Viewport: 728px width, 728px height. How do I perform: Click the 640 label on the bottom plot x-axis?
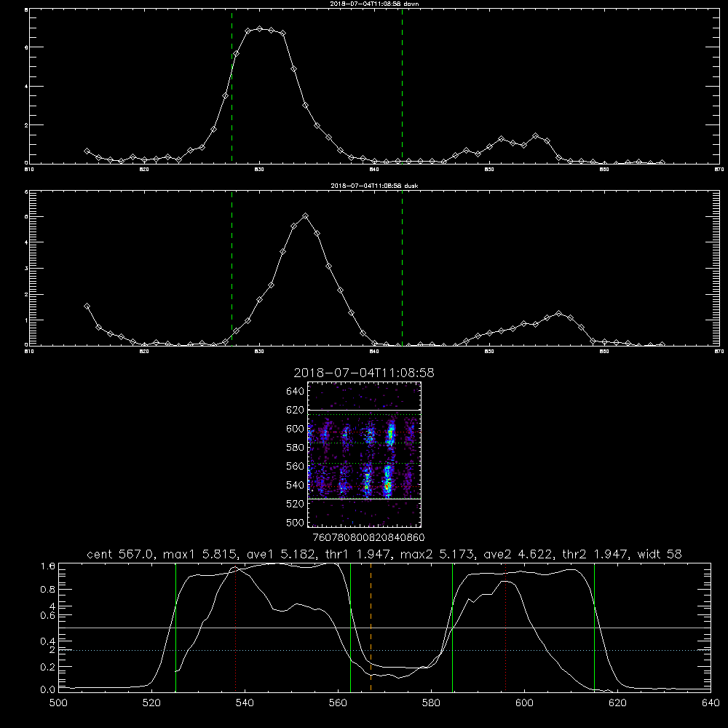(711, 703)
